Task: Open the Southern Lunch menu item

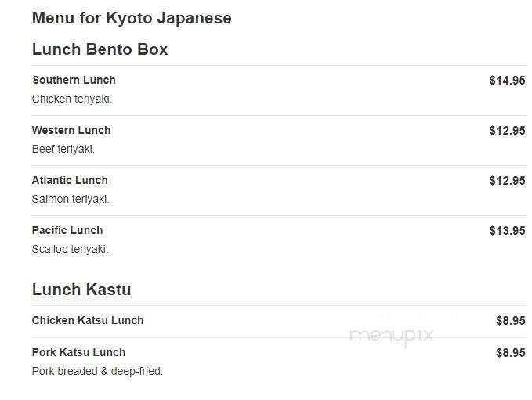Action: pyautogui.click(x=74, y=80)
